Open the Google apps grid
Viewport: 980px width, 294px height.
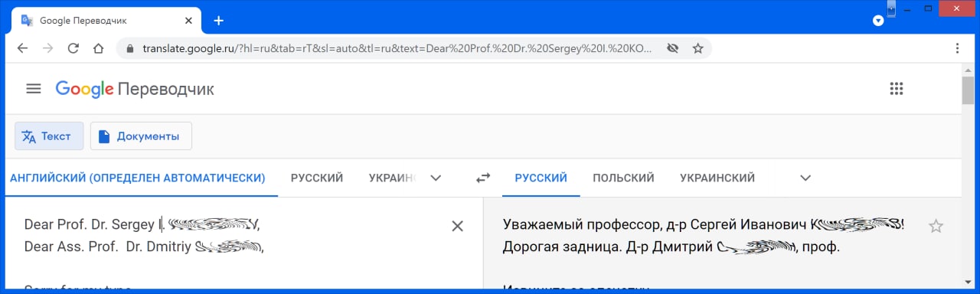pos(897,89)
